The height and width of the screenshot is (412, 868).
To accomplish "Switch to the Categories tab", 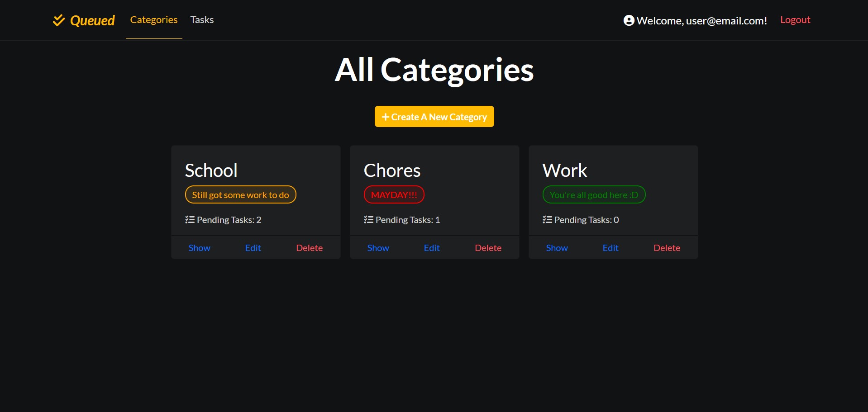I will [x=153, y=19].
